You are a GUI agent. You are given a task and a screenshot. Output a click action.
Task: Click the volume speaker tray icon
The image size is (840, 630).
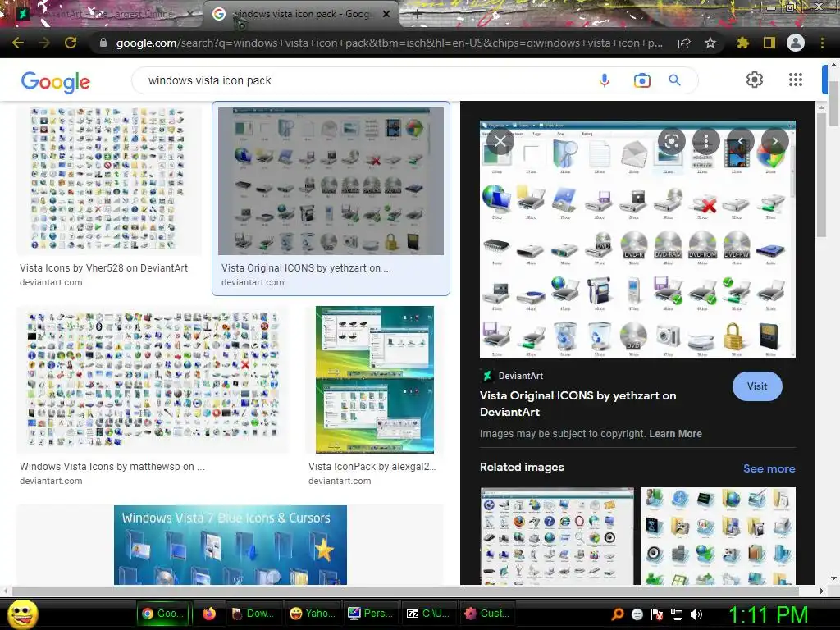696,614
